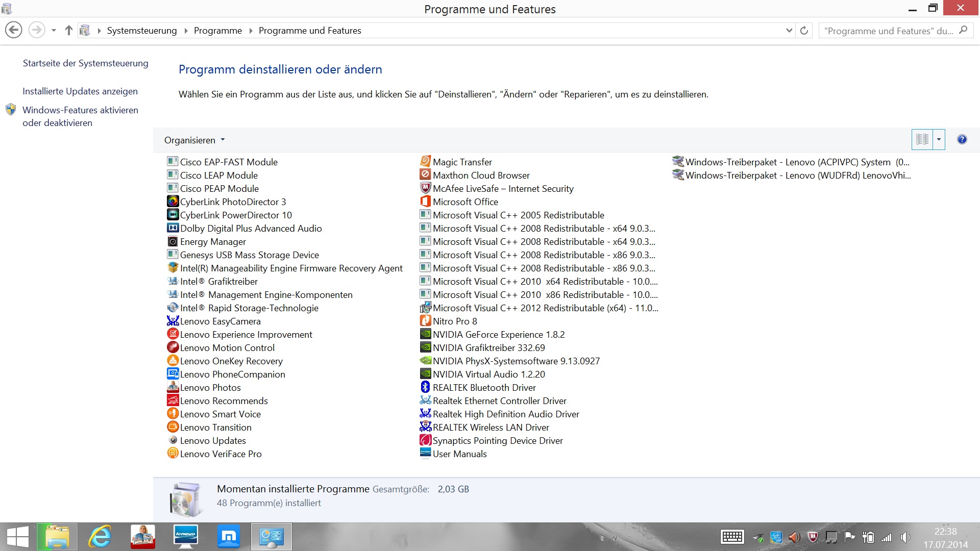
Task: Go up one level with the up arrow
Action: (x=69, y=31)
